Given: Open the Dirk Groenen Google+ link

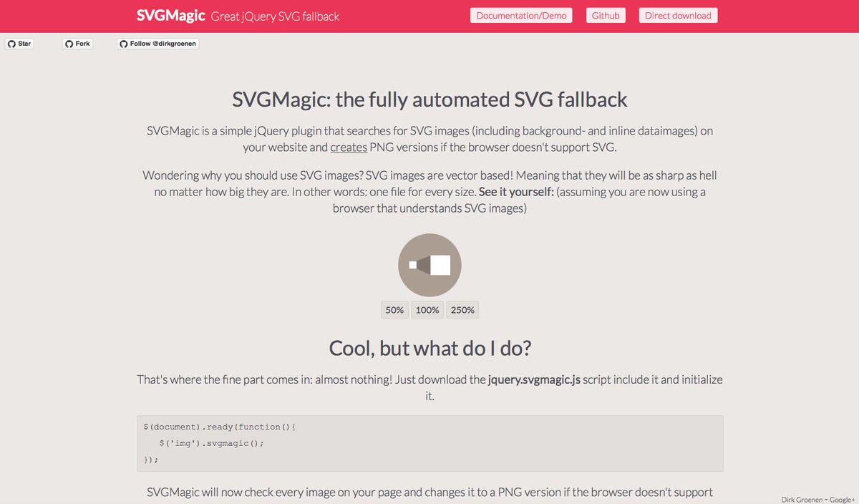Looking at the screenshot, I should pyautogui.click(x=817, y=499).
